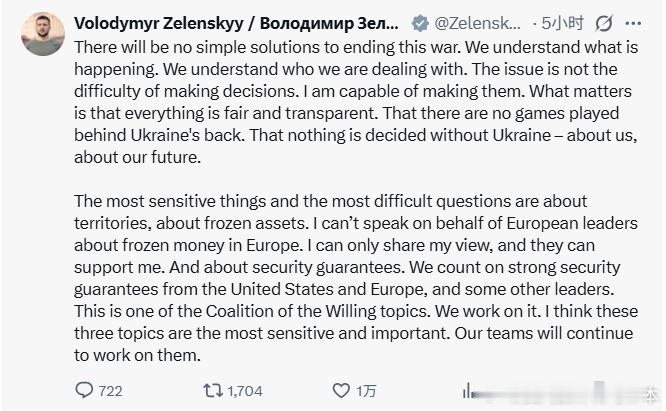Click the 722 replies count
666x411 pixels.
[110, 391]
